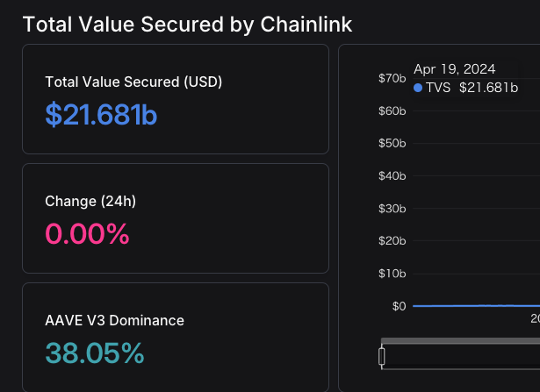Image resolution: width=540 pixels, height=392 pixels.
Task: Click the $50b y-axis label
Action: tap(392, 144)
